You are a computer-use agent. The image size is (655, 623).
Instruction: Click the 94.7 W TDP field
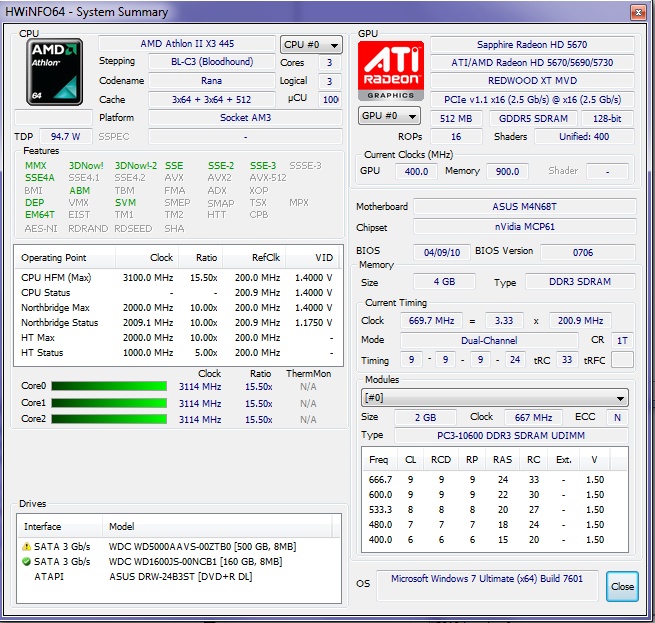[66, 137]
